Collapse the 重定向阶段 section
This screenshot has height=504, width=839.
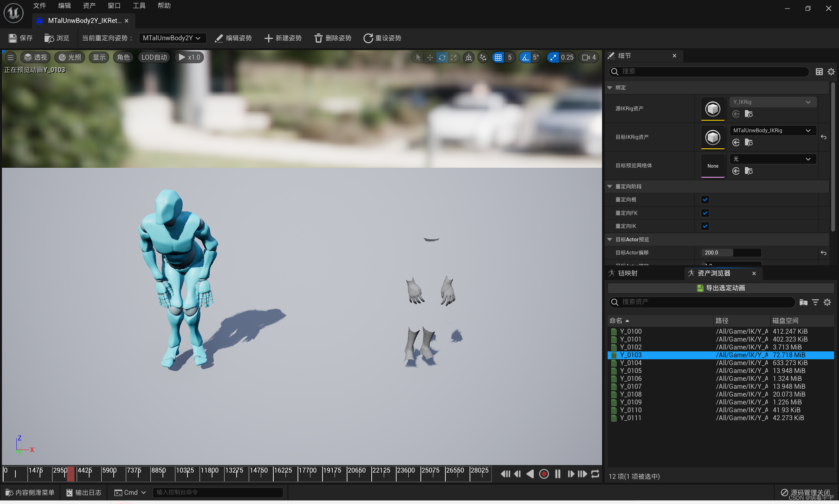pos(610,186)
